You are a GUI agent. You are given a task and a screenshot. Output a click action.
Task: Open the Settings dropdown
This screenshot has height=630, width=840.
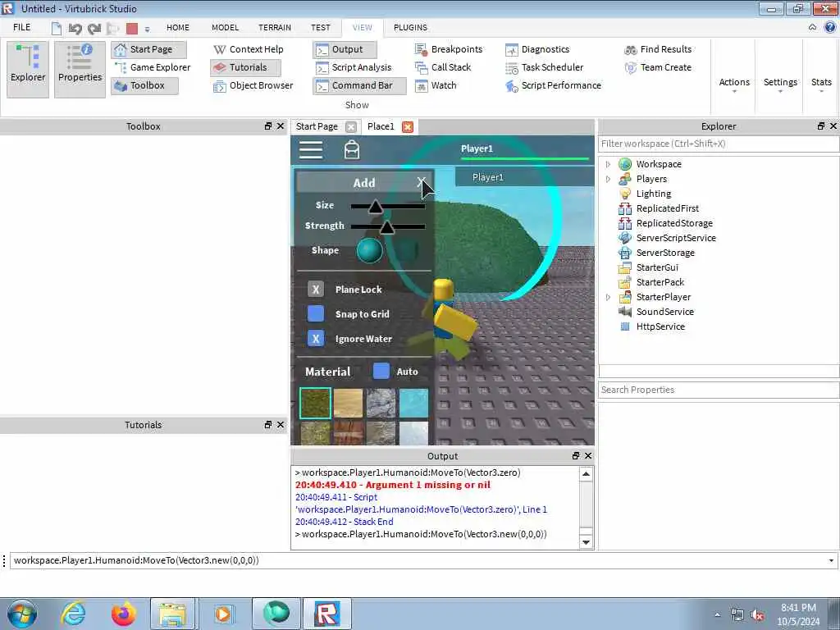780,84
